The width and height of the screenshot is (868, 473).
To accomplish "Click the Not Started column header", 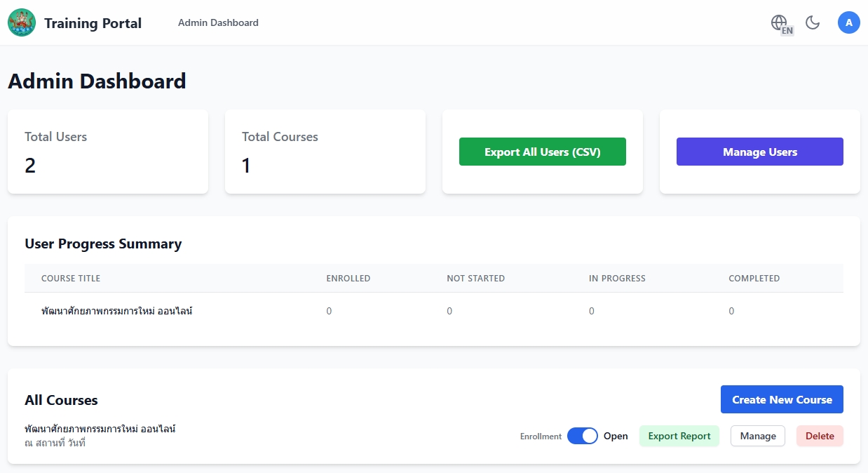I will click(x=475, y=279).
